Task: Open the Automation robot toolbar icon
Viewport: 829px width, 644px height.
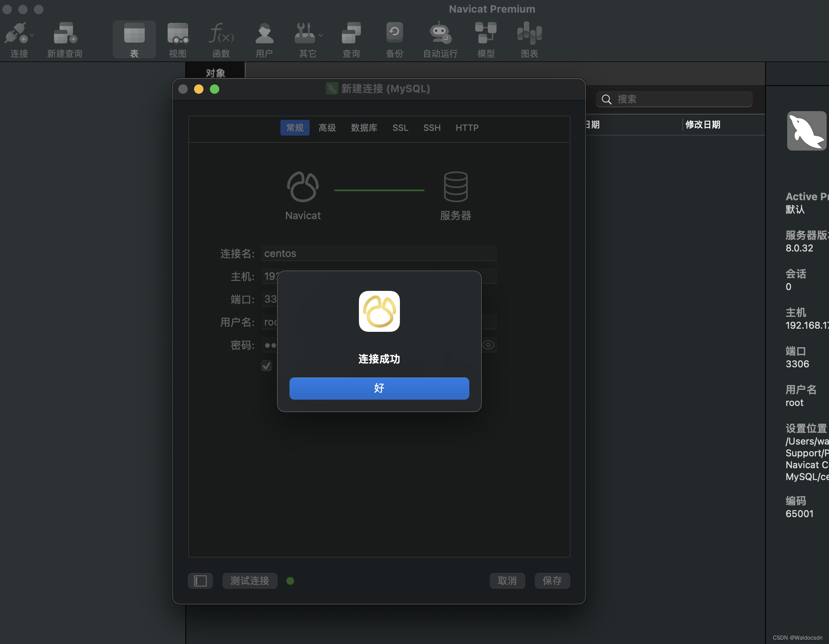Action: [x=440, y=33]
